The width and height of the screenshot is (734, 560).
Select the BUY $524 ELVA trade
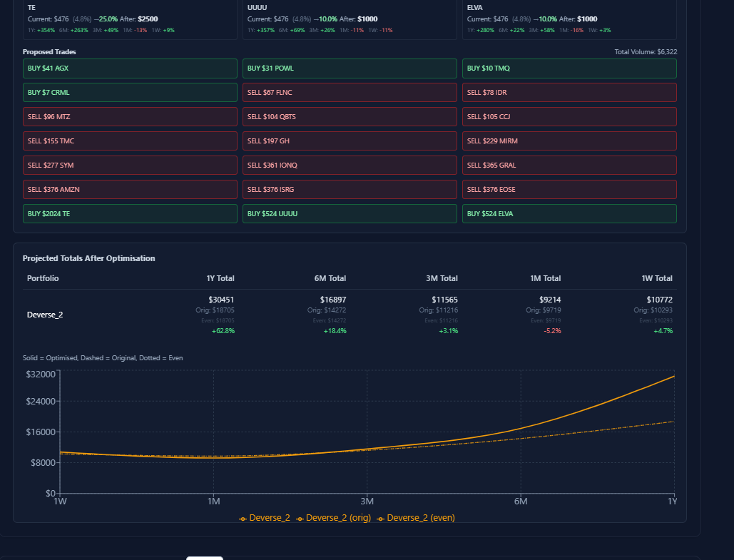click(x=569, y=213)
